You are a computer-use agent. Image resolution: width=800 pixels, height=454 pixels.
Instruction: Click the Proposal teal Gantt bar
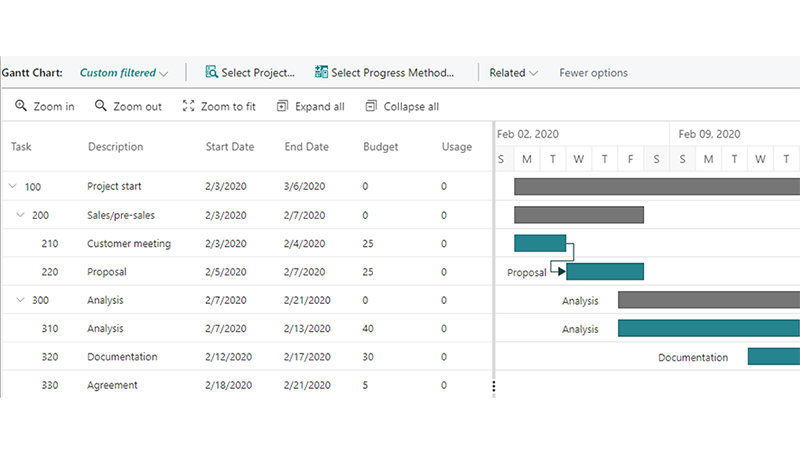coord(605,271)
